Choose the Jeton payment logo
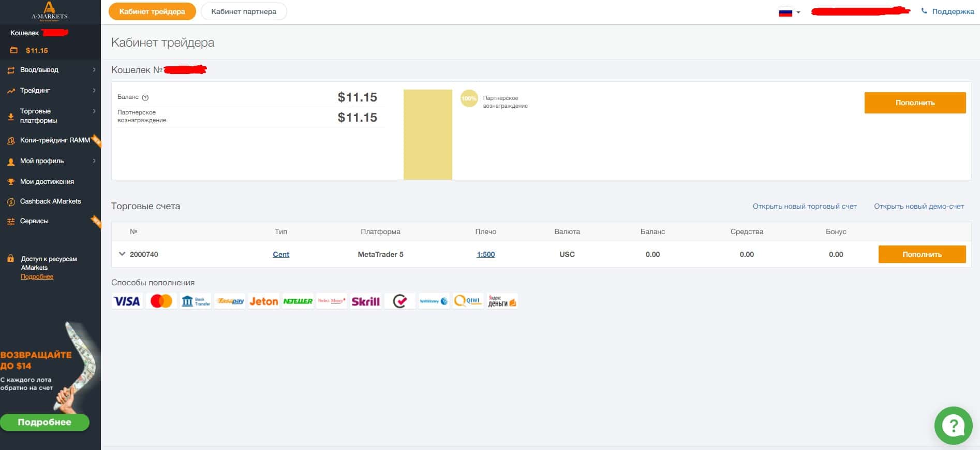 [x=263, y=301]
